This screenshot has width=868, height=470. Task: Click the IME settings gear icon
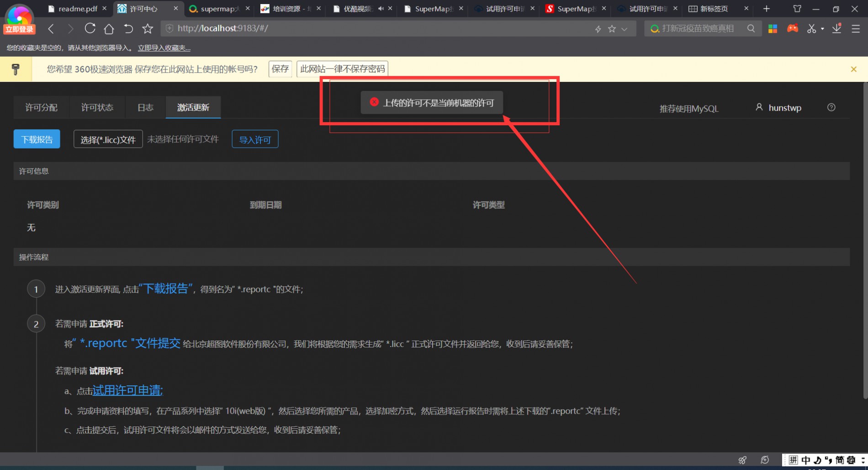851,460
